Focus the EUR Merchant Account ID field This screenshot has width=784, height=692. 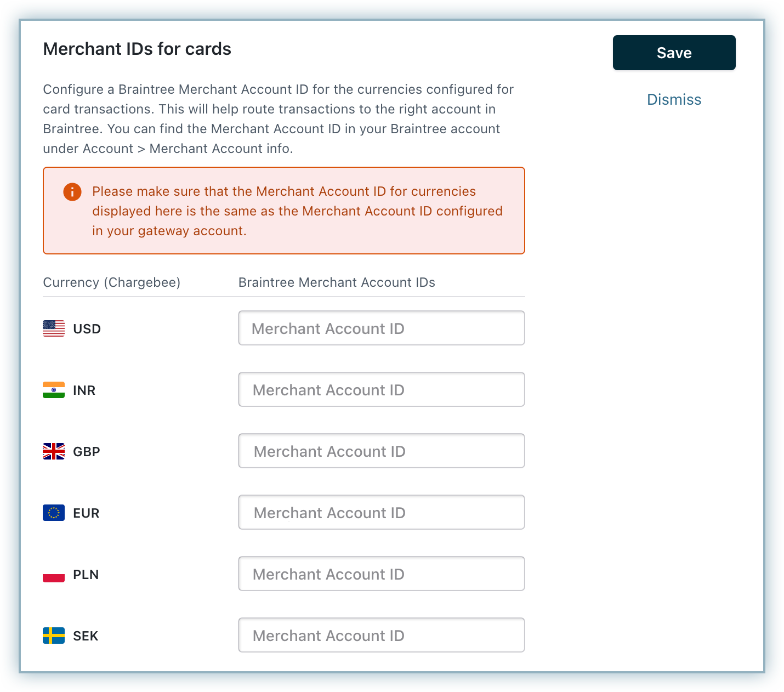381,513
